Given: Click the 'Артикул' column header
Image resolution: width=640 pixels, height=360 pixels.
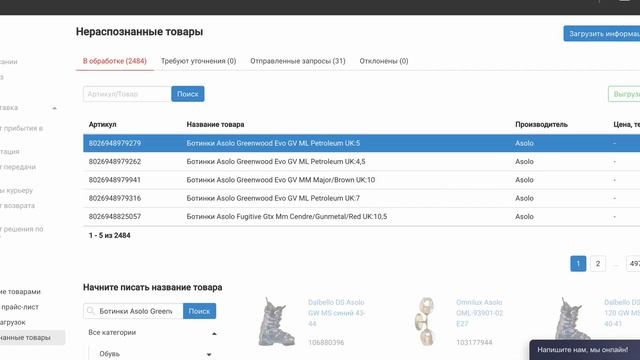Looking at the screenshot, I should 102,124.
